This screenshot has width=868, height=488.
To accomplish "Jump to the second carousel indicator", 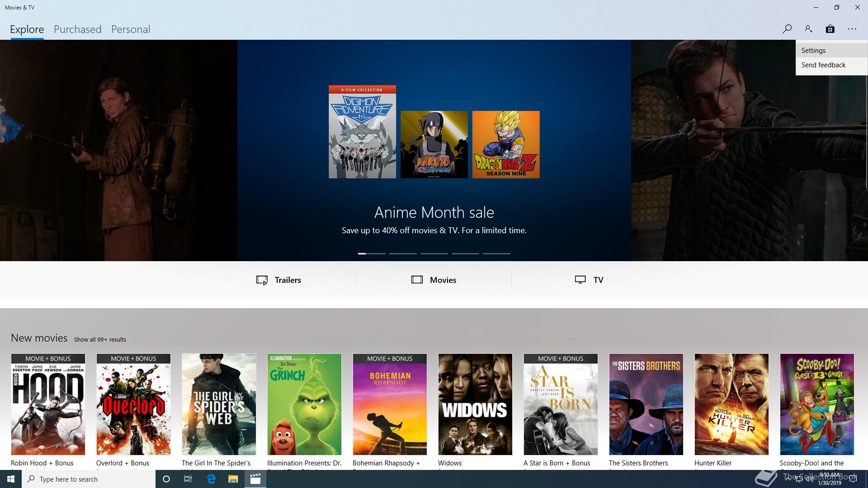I will [403, 253].
